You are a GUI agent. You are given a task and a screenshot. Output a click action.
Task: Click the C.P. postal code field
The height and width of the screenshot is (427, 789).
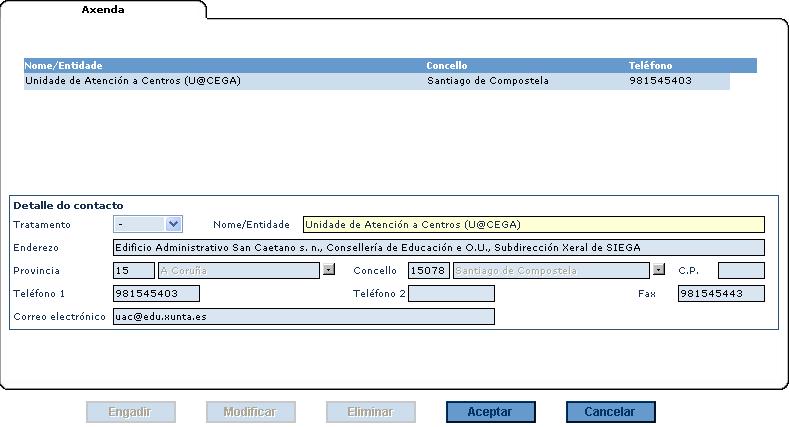[740, 270]
